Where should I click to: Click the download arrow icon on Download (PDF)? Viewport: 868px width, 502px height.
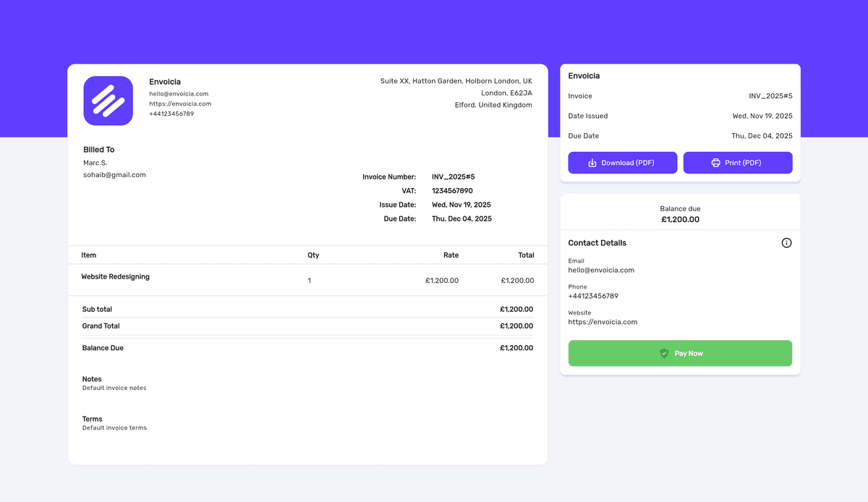click(x=591, y=162)
